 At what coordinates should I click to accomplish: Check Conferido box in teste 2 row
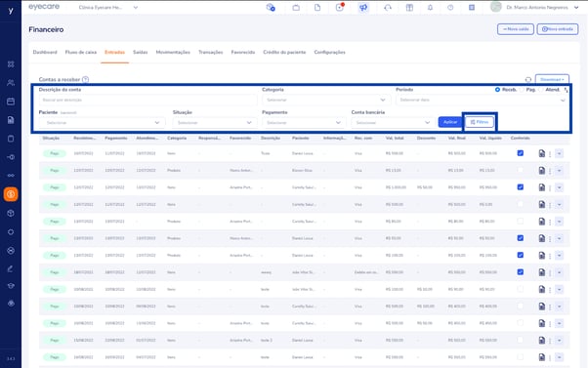point(521,340)
